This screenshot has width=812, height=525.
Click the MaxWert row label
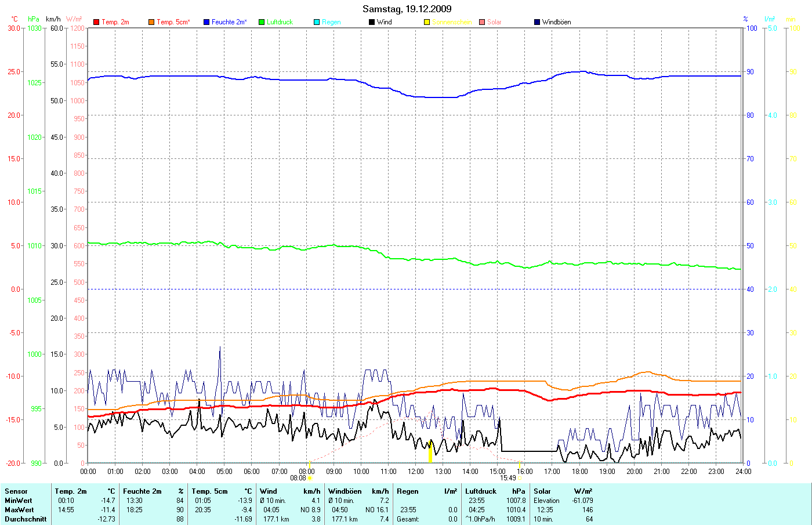pyautogui.click(x=19, y=510)
